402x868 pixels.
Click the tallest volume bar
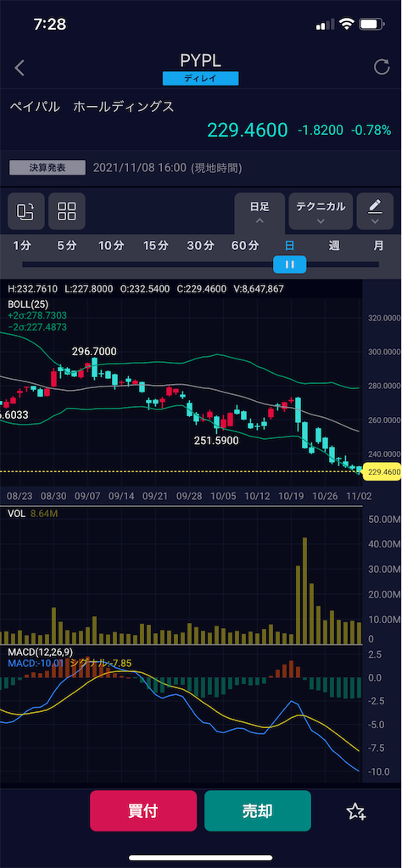(x=304, y=590)
